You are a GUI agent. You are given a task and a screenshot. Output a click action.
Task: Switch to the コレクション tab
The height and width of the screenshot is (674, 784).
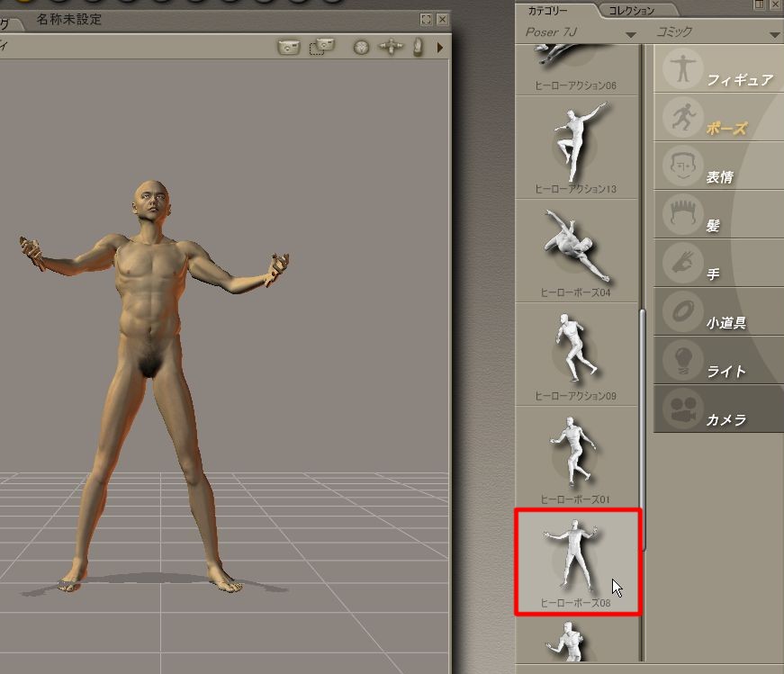pyautogui.click(x=631, y=11)
